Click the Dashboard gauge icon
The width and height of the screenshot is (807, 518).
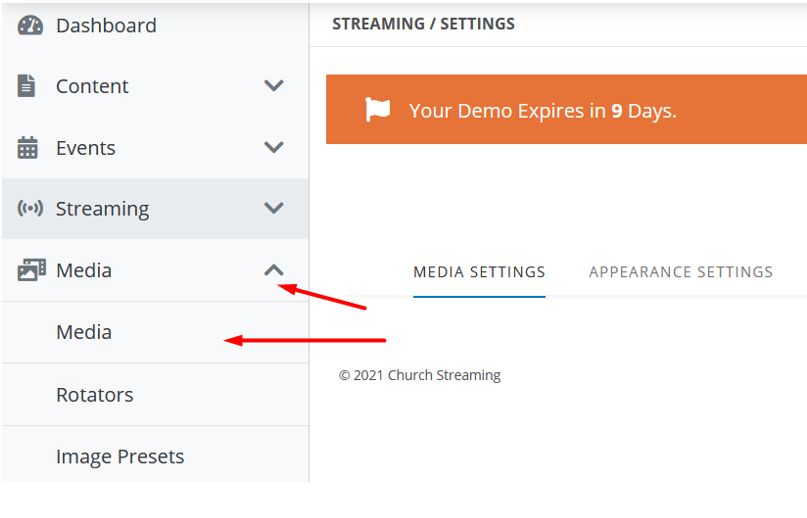point(30,25)
